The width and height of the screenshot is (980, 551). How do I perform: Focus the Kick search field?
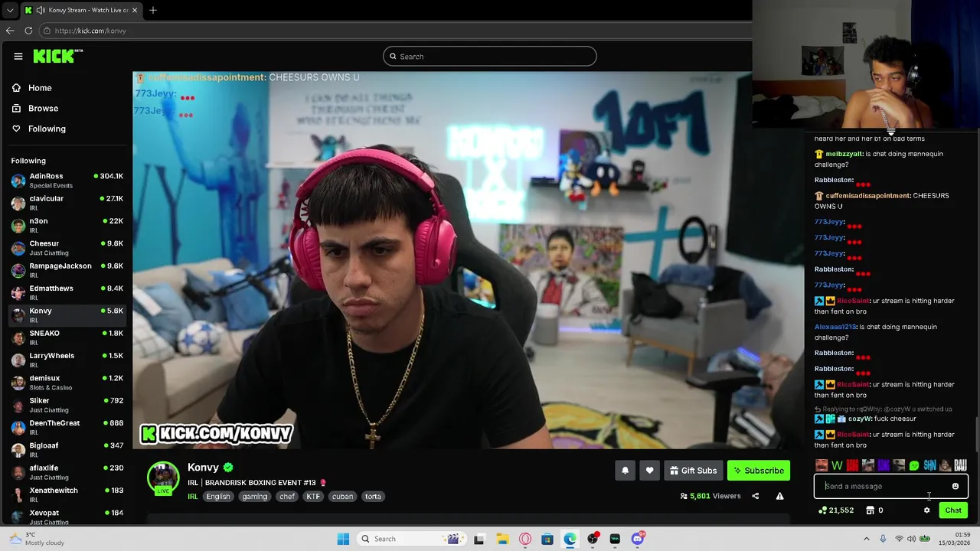tap(490, 56)
